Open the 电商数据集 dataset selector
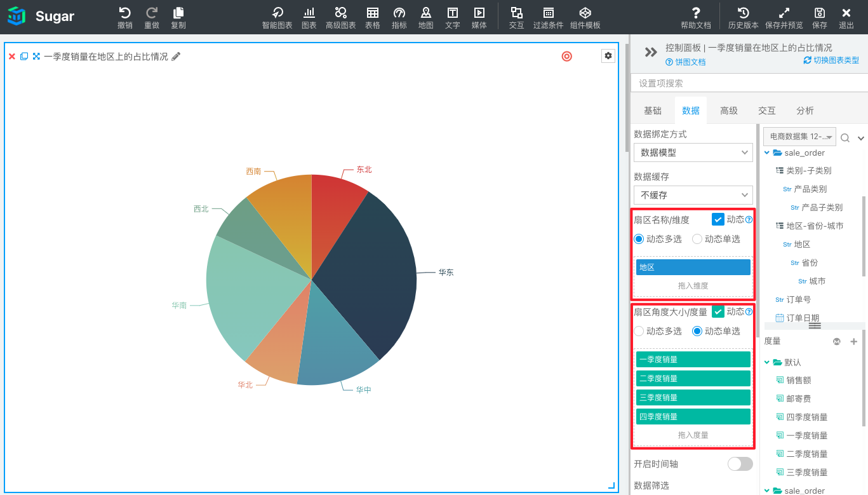 [799, 137]
